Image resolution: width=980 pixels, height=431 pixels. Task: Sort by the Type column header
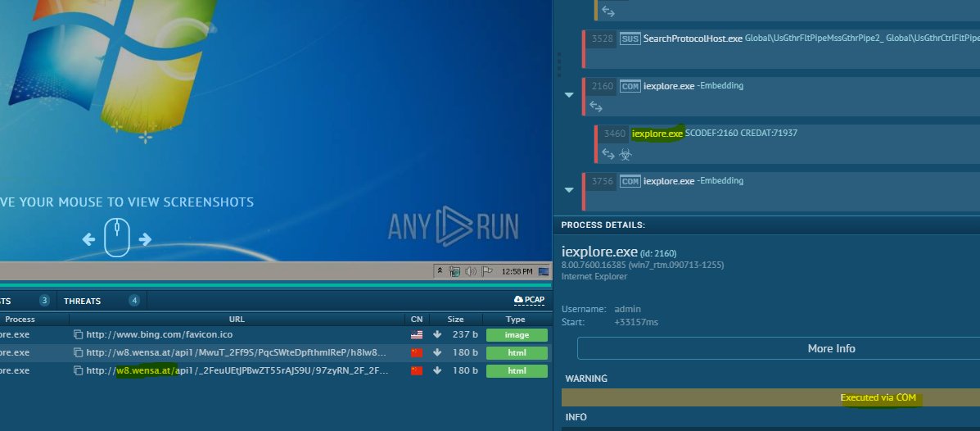516,319
